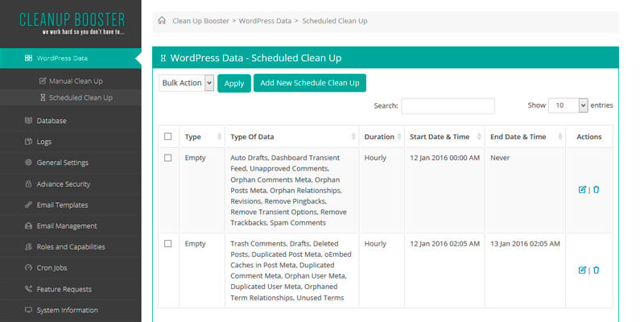Edit the second scheduled clean up row
This screenshot has height=322, width=644.
(582, 270)
